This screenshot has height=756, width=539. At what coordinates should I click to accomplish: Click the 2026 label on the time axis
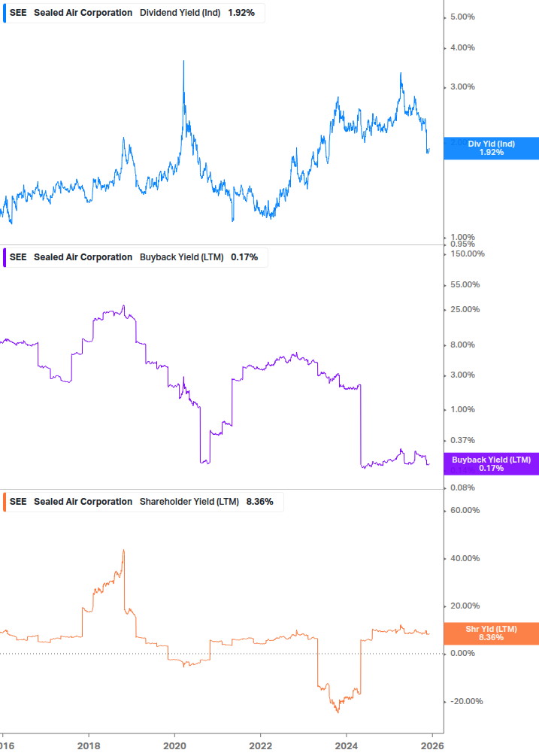click(x=432, y=746)
